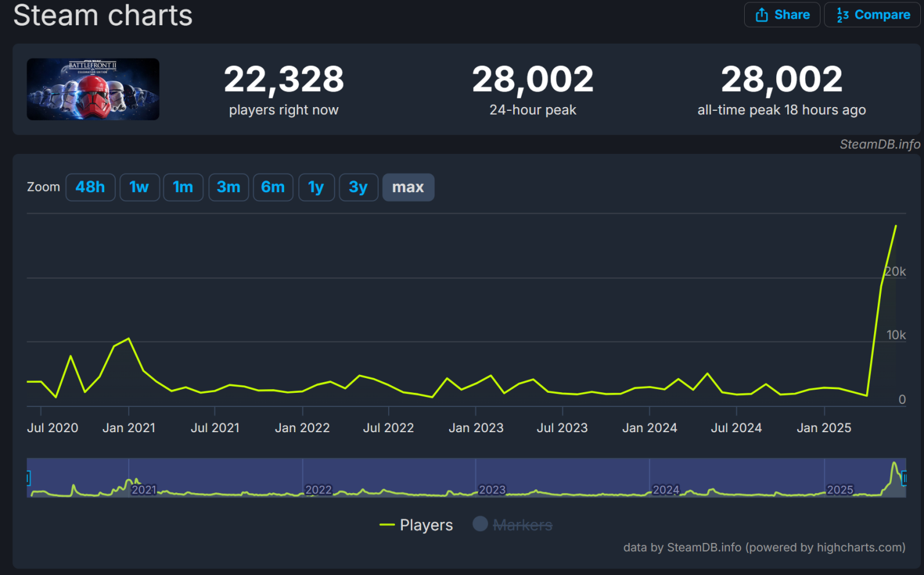
Task: Set chart zoom to 1w
Action: pos(139,187)
